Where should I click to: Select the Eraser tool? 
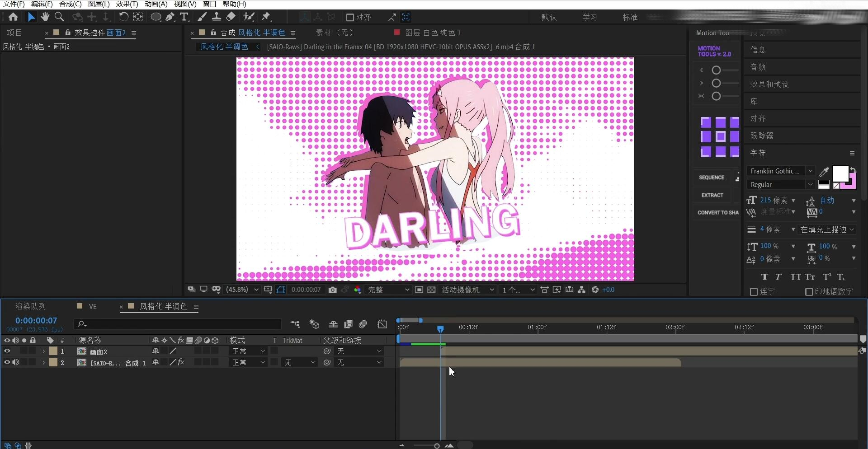(231, 17)
